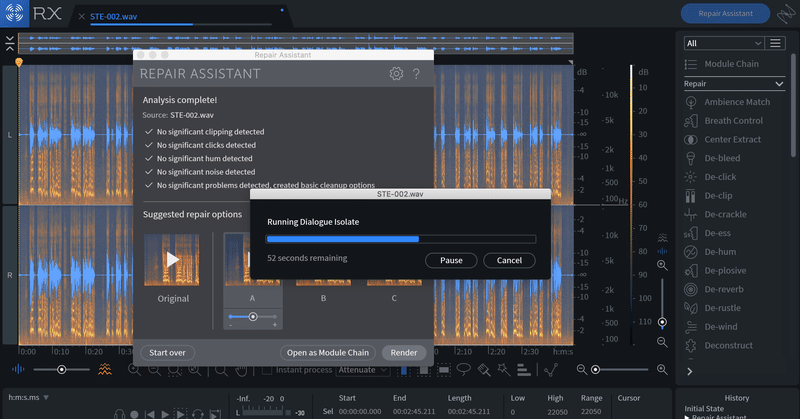This screenshot has height=419, width=800.
Task: Open the De-crackle module
Action: 715,214
